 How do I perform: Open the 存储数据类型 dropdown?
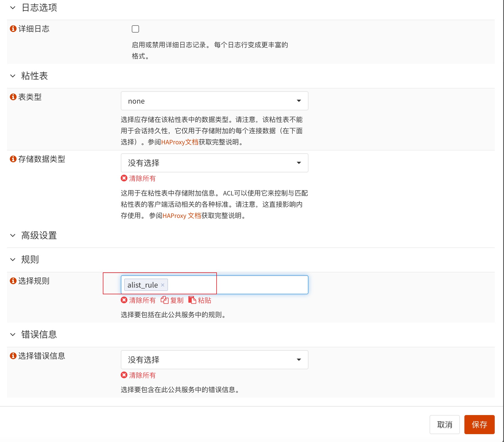click(x=214, y=163)
